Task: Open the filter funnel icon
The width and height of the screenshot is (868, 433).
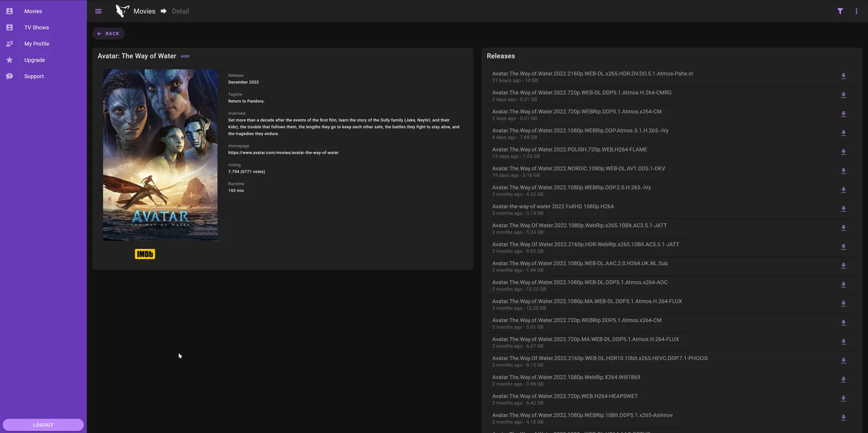Action: [x=840, y=11]
